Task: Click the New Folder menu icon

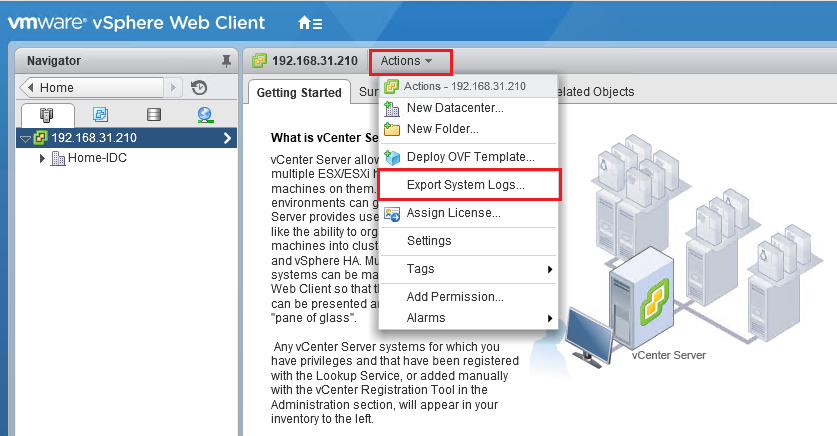Action: click(x=392, y=129)
